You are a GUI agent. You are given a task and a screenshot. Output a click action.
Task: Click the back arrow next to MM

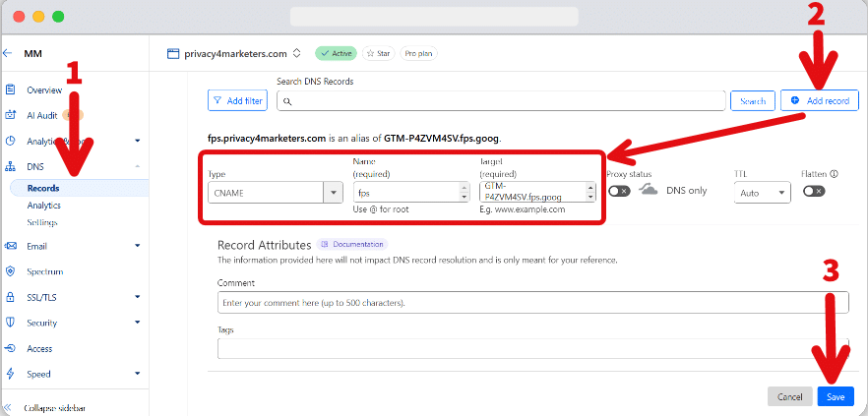tap(7, 54)
